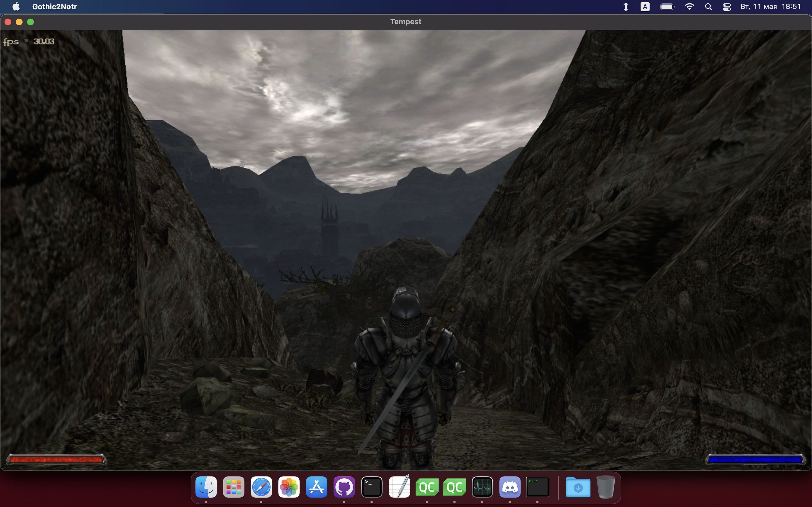Switch to Discord in the dock

coord(510,487)
